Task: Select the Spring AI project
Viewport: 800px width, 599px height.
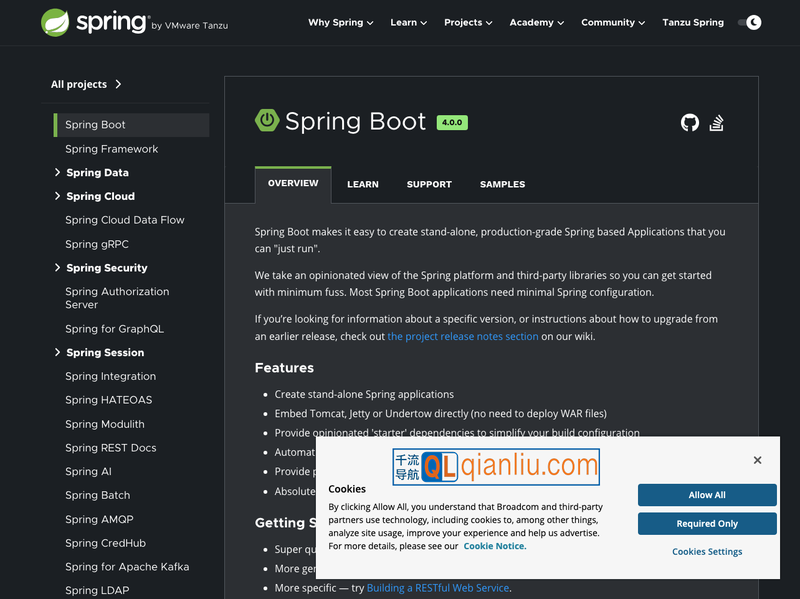Action: click(87, 471)
